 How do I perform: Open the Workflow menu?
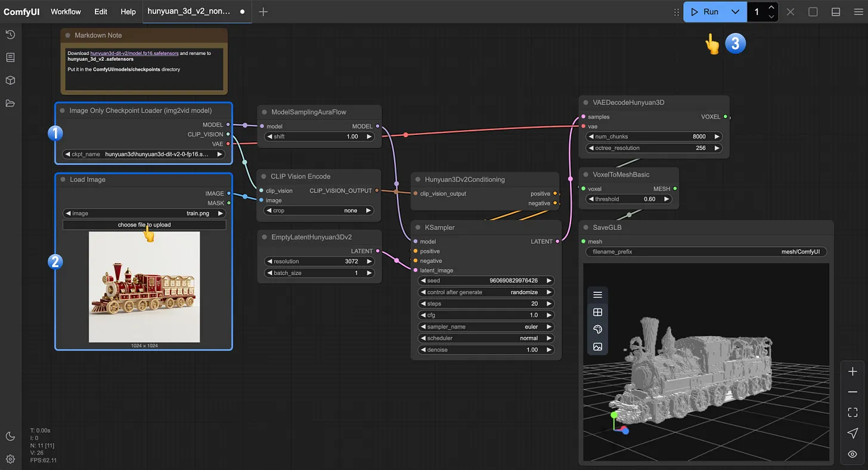point(66,12)
